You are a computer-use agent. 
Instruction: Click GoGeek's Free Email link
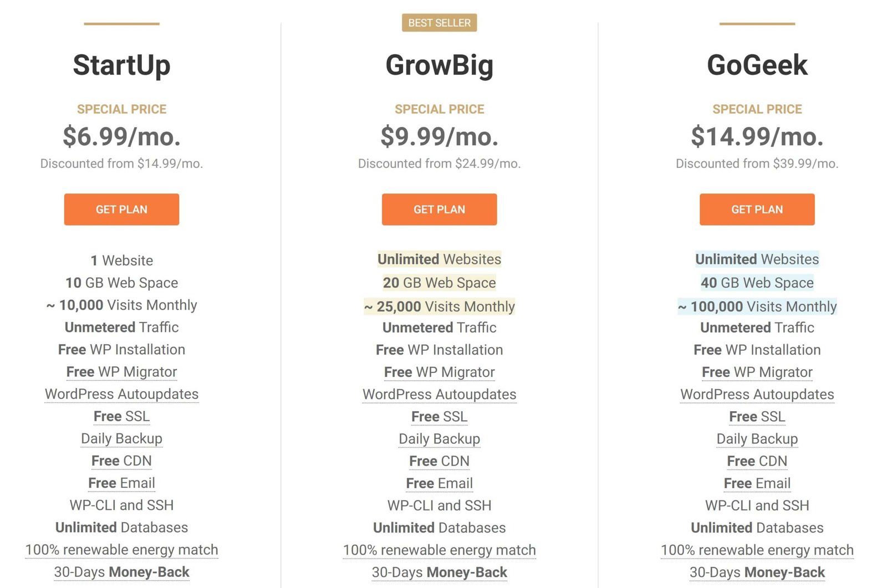pyautogui.click(x=757, y=483)
